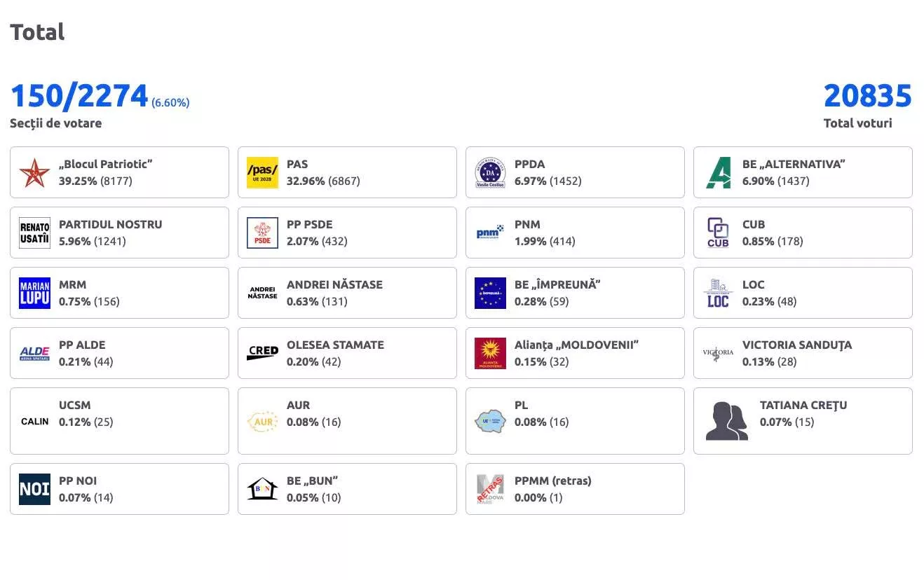Click the PPMM (retras) party name
The width and height of the screenshot is (924, 580).
click(x=553, y=481)
